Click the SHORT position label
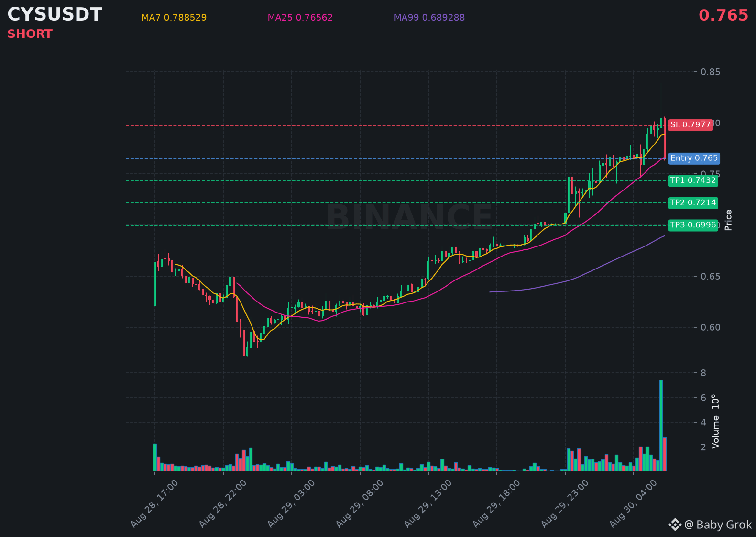 [30, 34]
